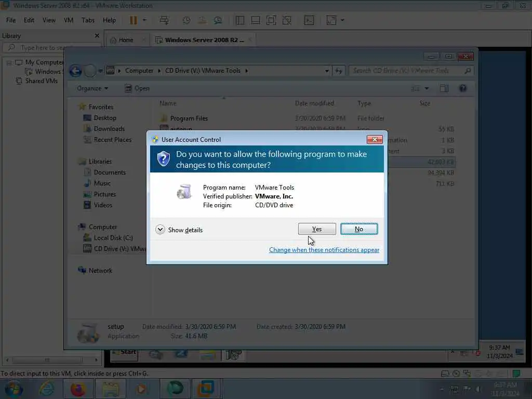The image size is (532, 399).
Task: Click Open in Explorer toolbar
Action: point(137,88)
